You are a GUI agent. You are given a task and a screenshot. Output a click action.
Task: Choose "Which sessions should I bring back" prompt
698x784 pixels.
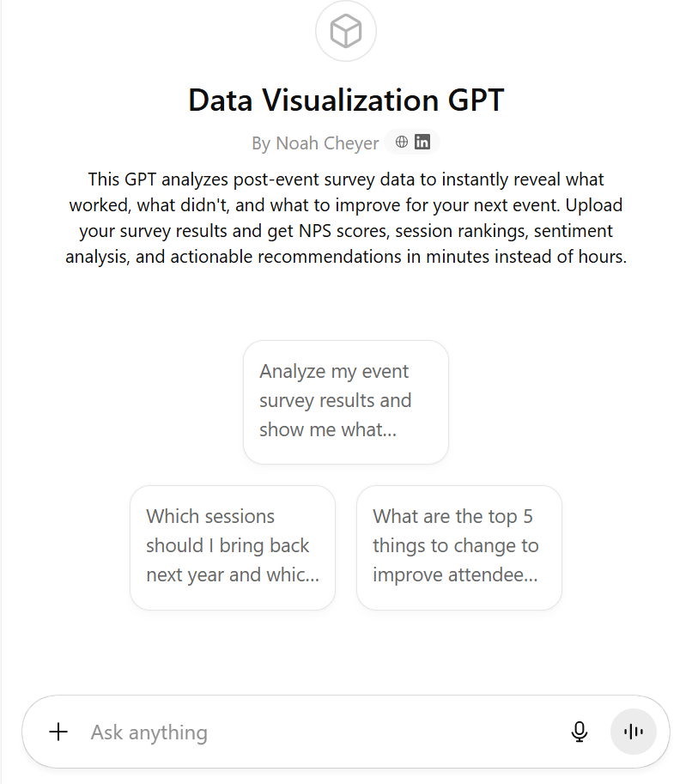(232, 546)
